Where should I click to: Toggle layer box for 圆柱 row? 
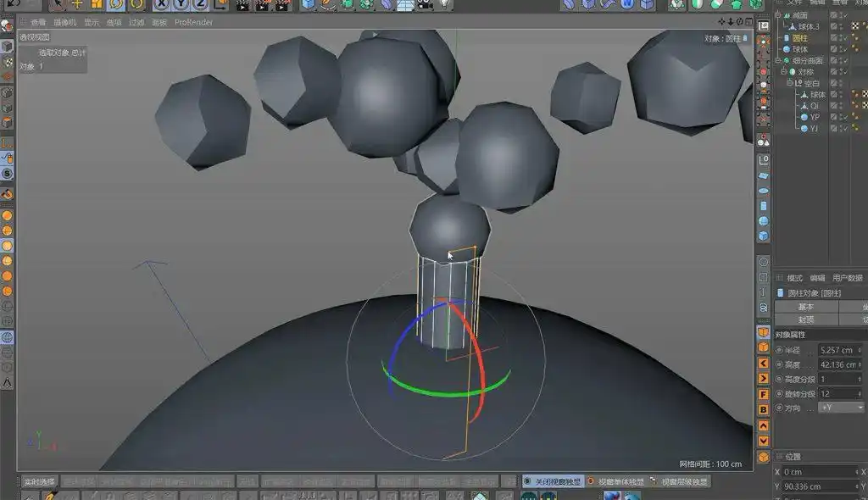pos(834,38)
